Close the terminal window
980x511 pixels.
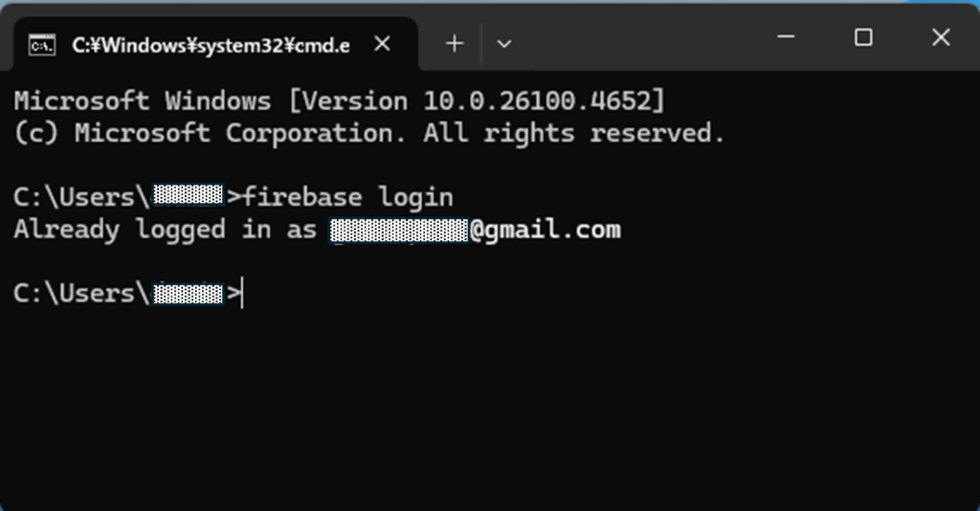(x=941, y=37)
